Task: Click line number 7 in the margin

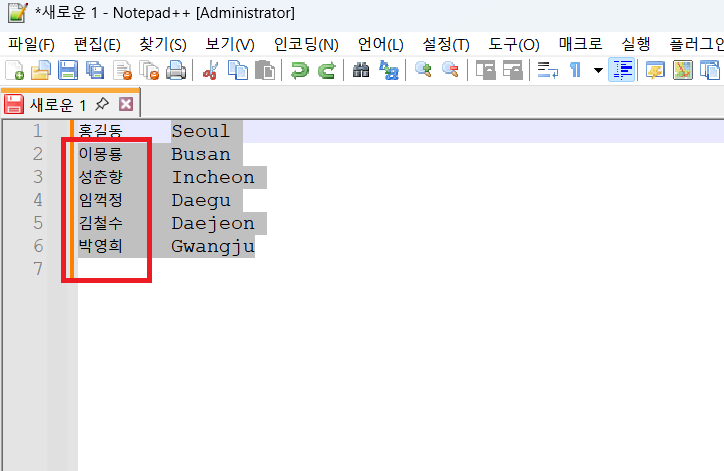Action: [x=38, y=269]
